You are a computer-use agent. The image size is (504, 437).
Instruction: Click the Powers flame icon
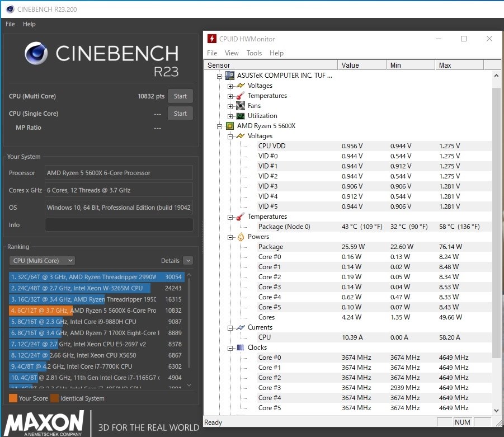tap(241, 237)
